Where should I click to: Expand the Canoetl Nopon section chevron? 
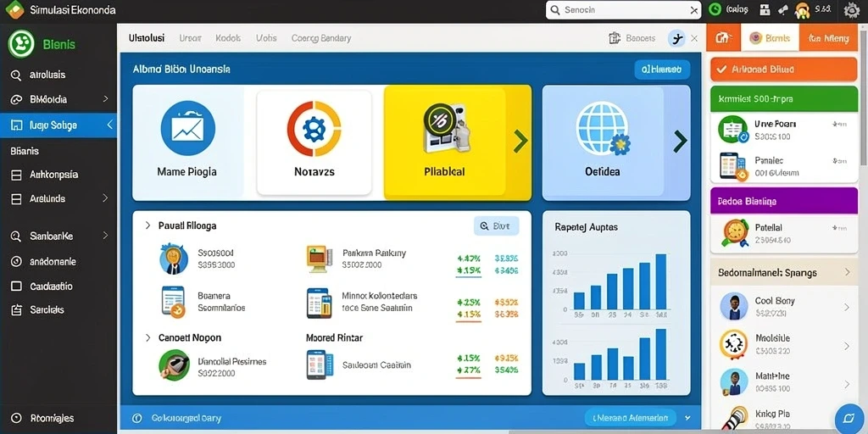tap(147, 337)
